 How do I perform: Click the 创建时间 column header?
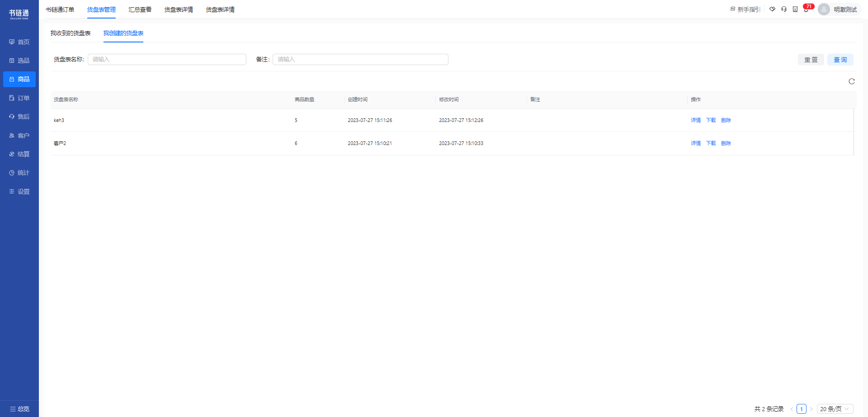point(358,99)
